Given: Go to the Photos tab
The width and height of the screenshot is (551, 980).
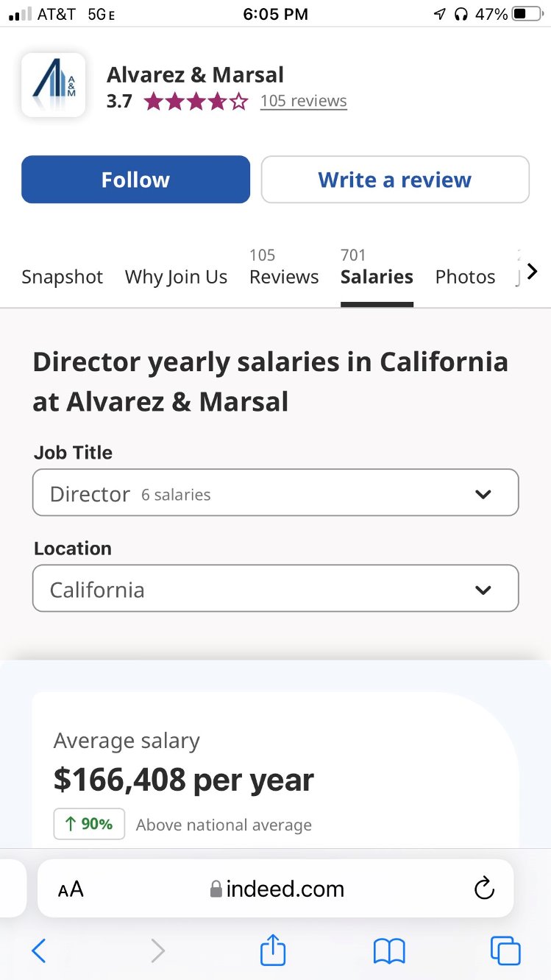Looking at the screenshot, I should (465, 277).
